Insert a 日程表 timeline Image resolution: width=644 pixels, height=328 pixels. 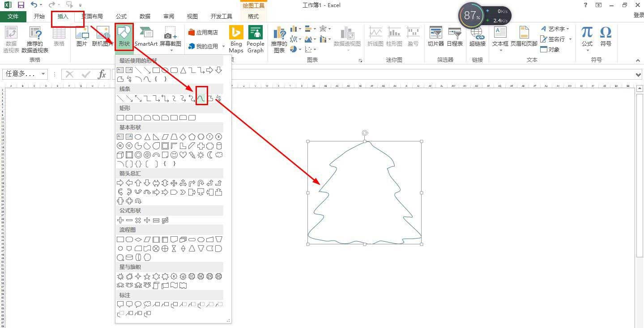tap(455, 37)
